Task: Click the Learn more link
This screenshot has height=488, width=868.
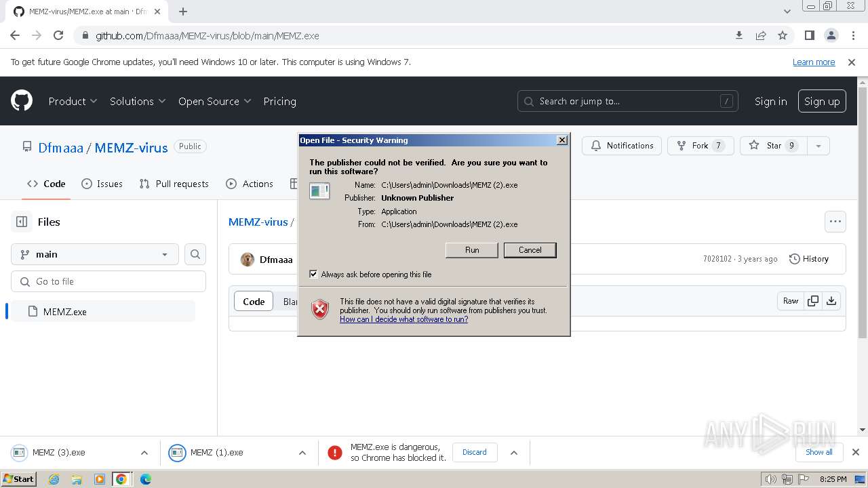Action: (814, 62)
